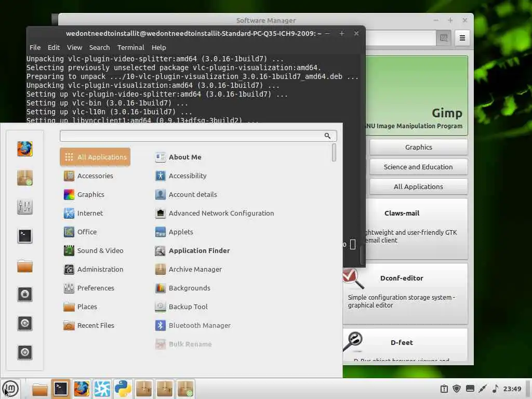Select Administration category in menu
The image size is (532, 399).
[95, 269]
